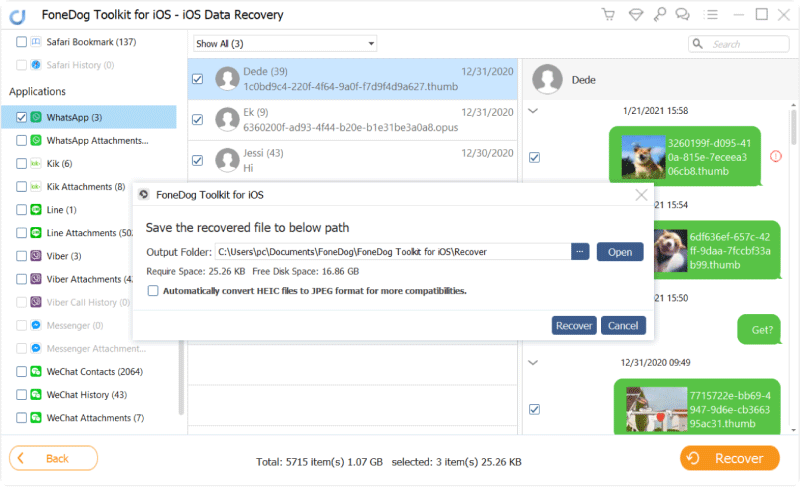800x487 pixels.
Task: Click the shopping cart icon in title bar
Action: 608,14
